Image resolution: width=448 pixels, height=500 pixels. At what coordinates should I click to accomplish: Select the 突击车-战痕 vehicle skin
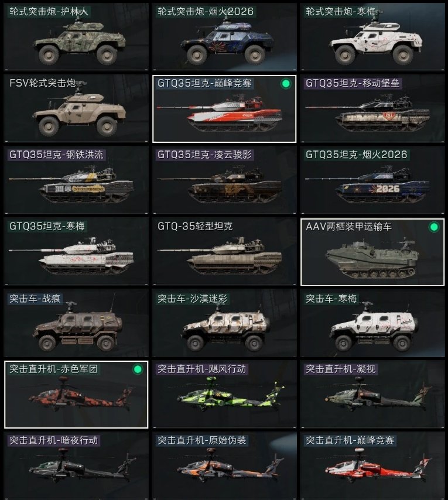click(x=76, y=323)
